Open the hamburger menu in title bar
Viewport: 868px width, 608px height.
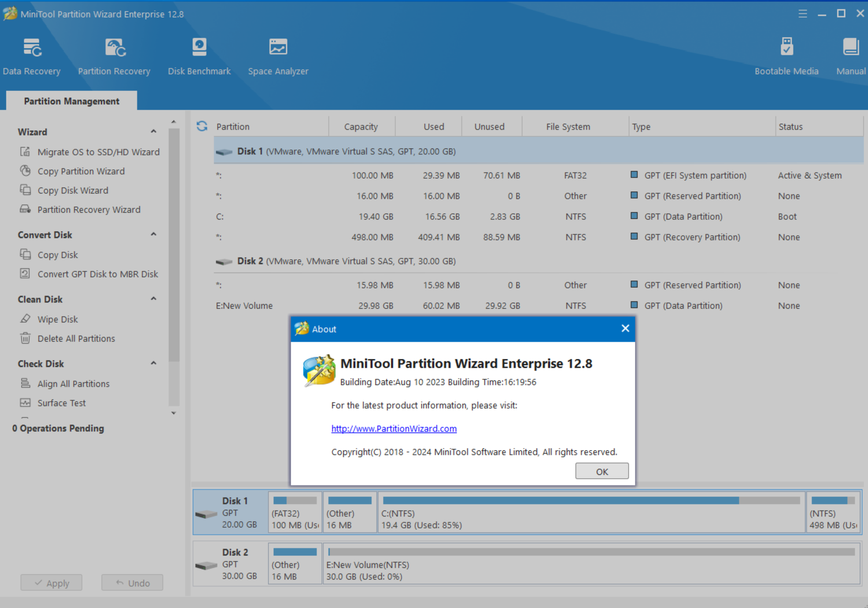click(x=803, y=14)
